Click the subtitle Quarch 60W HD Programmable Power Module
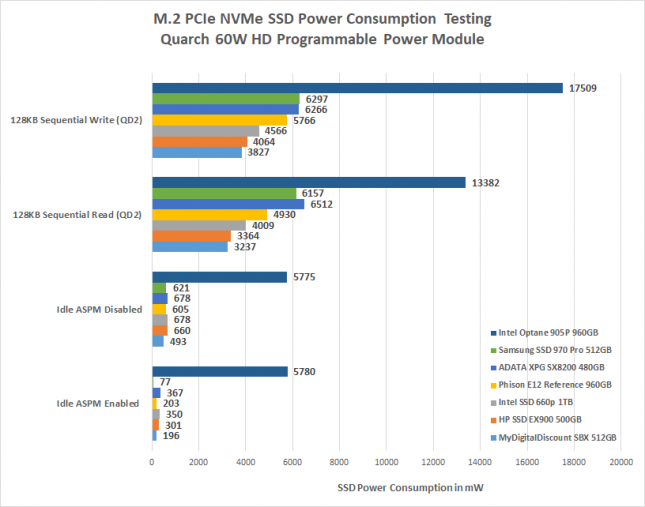645x507 pixels. click(x=322, y=39)
